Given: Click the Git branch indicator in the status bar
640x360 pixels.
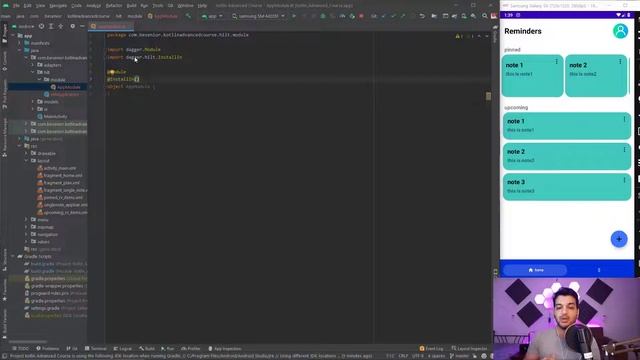Looking at the screenshot, I should point(459,356).
